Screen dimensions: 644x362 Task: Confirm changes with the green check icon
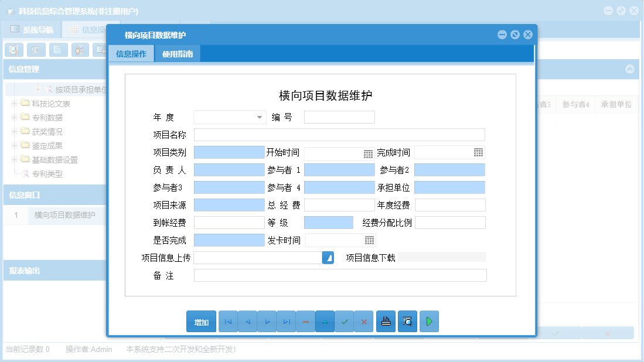344,321
